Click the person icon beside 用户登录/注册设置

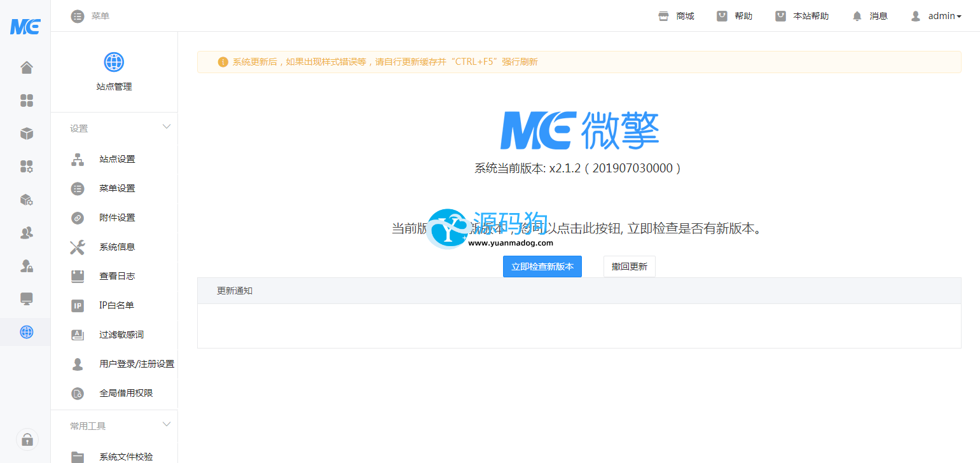point(78,364)
